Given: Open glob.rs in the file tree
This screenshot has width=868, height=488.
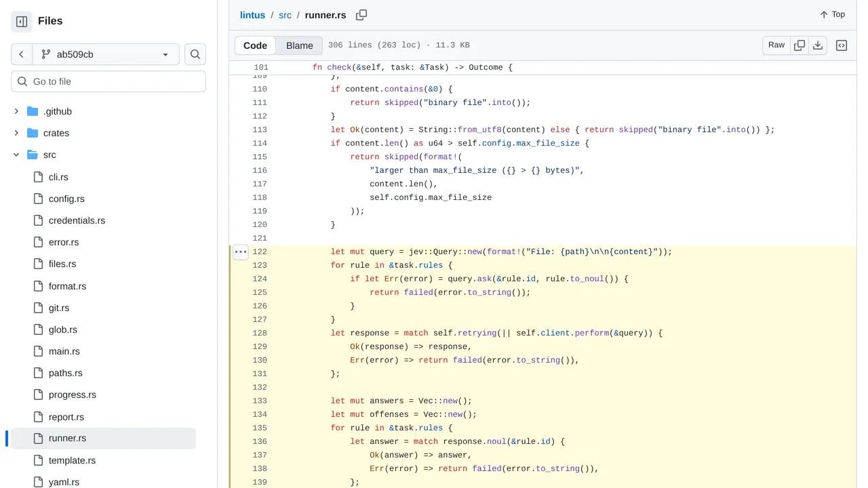Looking at the screenshot, I should tap(63, 329).
